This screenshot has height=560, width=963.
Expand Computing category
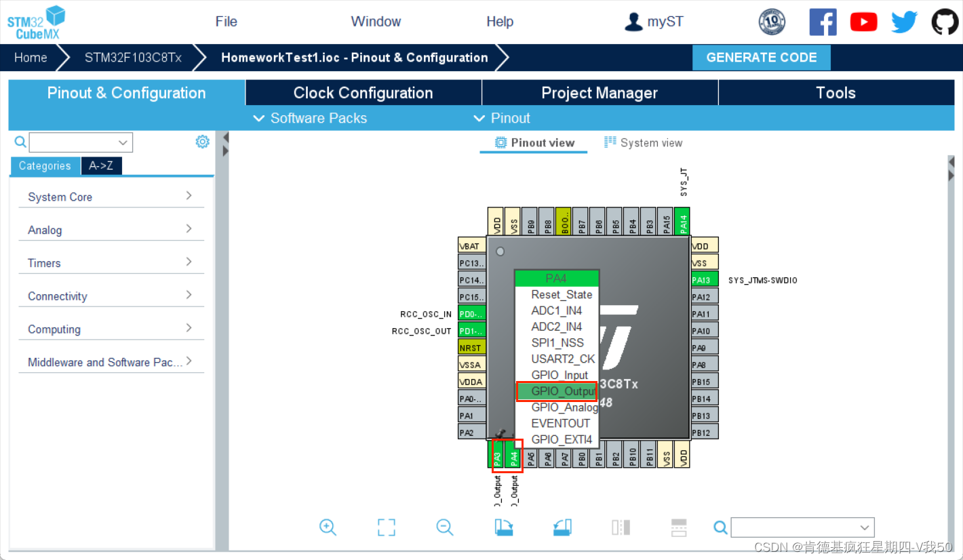(111, 329)
